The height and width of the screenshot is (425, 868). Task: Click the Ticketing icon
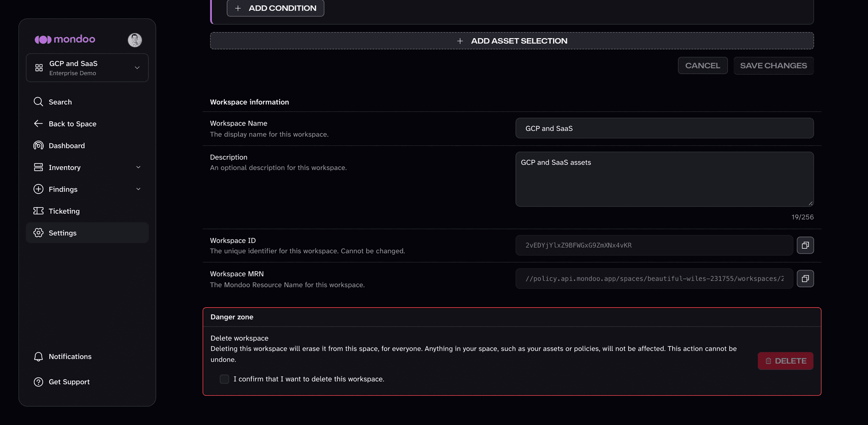click(39, 211)
